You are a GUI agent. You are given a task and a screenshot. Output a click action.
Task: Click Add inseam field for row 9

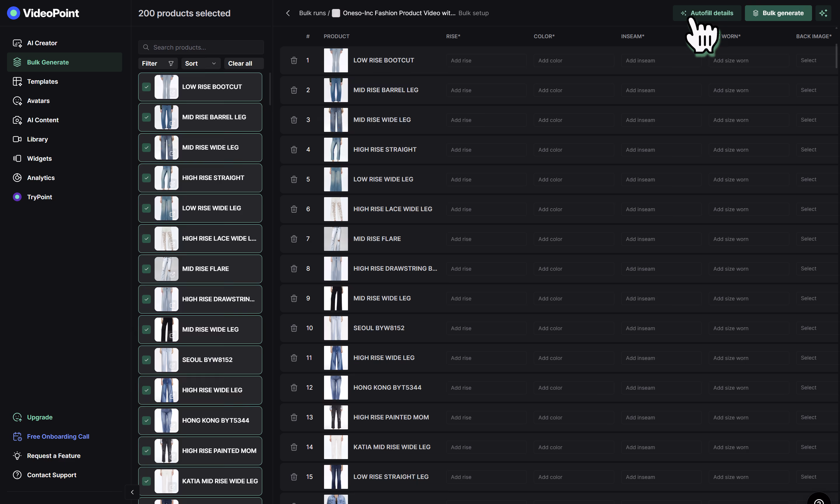(x=661, y=299)
